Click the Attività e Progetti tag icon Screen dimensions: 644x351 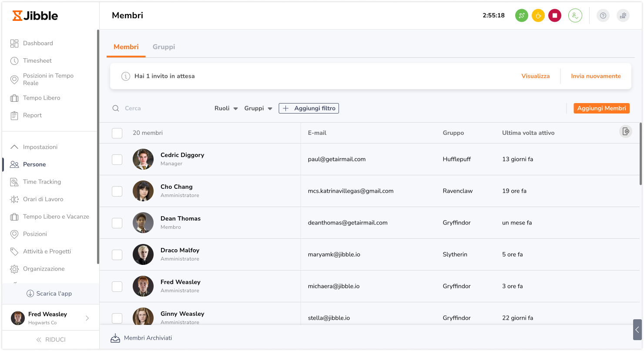14,251
